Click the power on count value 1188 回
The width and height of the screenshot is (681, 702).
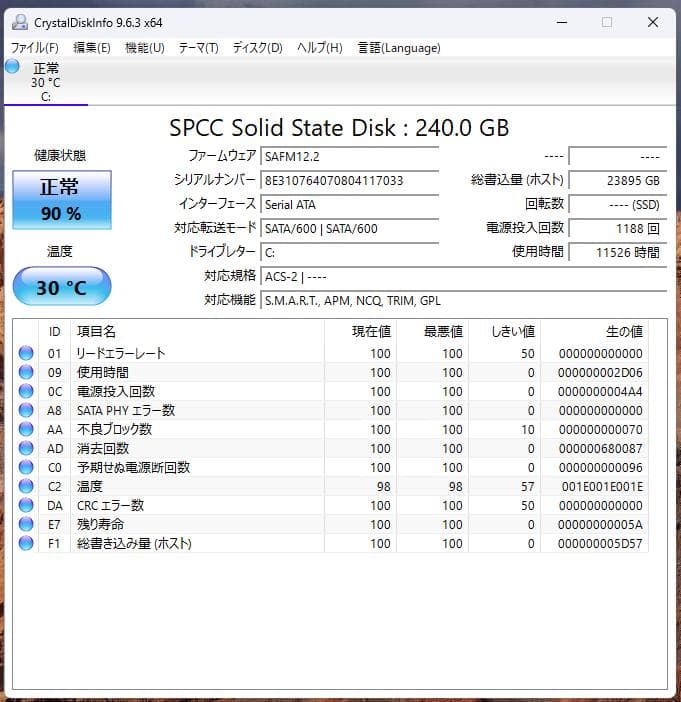(617, 229)
